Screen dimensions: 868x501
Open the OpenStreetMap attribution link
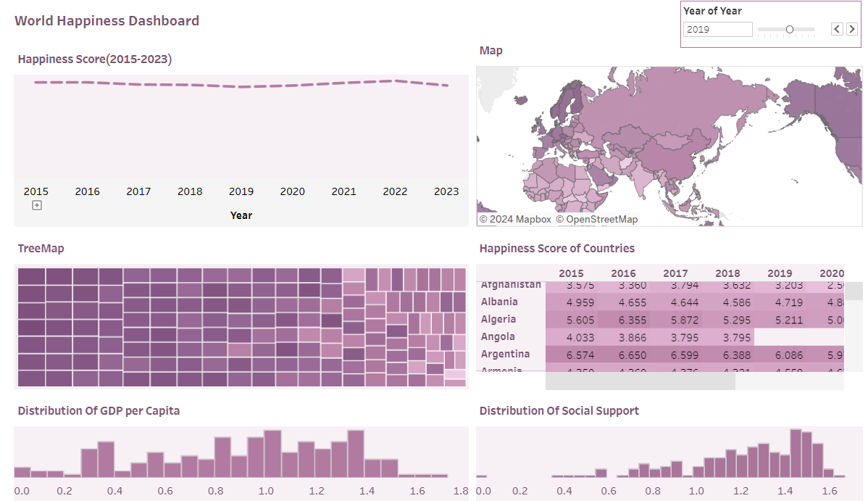coord(597,220)
